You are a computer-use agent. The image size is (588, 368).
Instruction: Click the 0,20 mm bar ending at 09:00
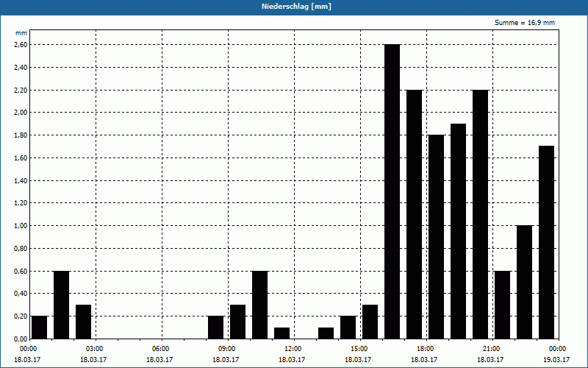(x=215, y=328)
